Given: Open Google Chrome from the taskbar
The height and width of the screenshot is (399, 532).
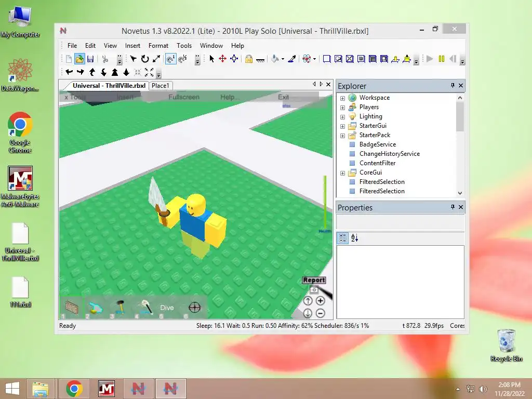Looking at the screenshot, I should pyautogui.click(x=74, y=389).
